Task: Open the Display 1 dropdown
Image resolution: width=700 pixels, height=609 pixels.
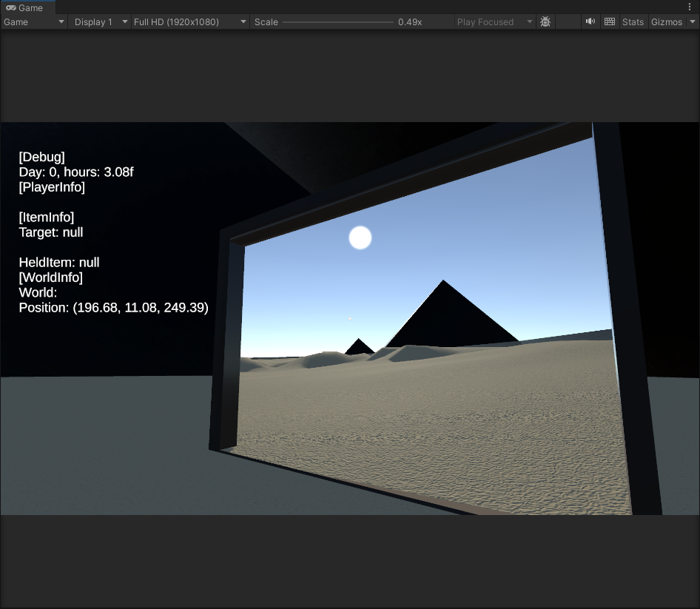Action: point(100,22)
